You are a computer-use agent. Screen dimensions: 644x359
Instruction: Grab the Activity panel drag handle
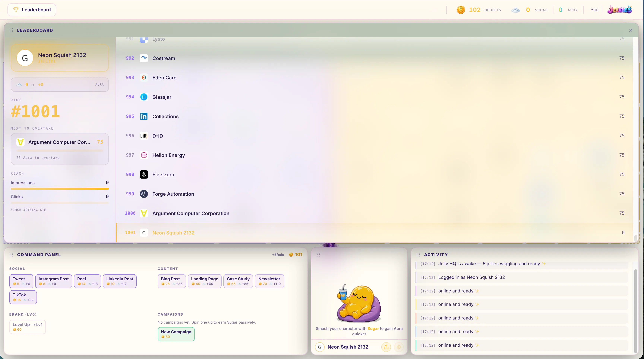(x=418, y=254)
